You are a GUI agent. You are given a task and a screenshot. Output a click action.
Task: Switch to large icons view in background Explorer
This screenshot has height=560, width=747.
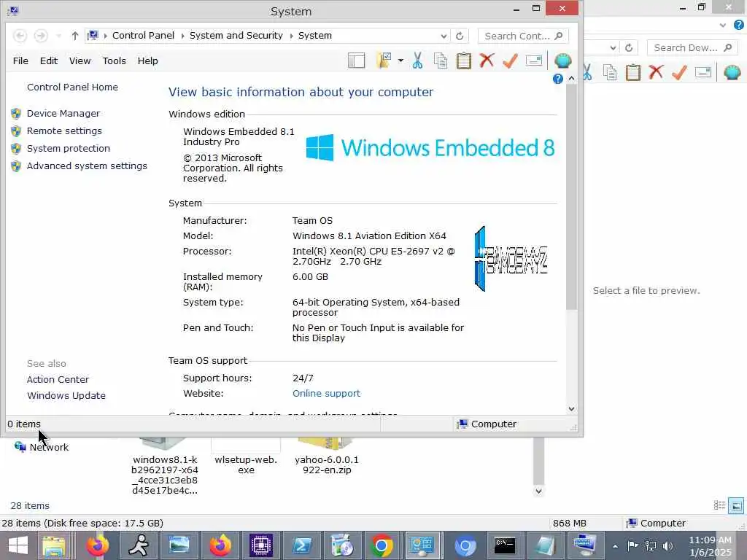point(736,505)
